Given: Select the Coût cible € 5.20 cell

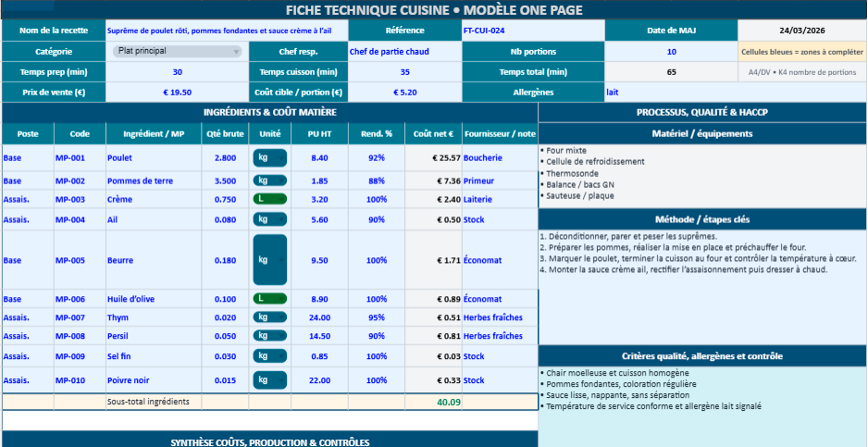Looking at the screenshot, I should point(404,93).
